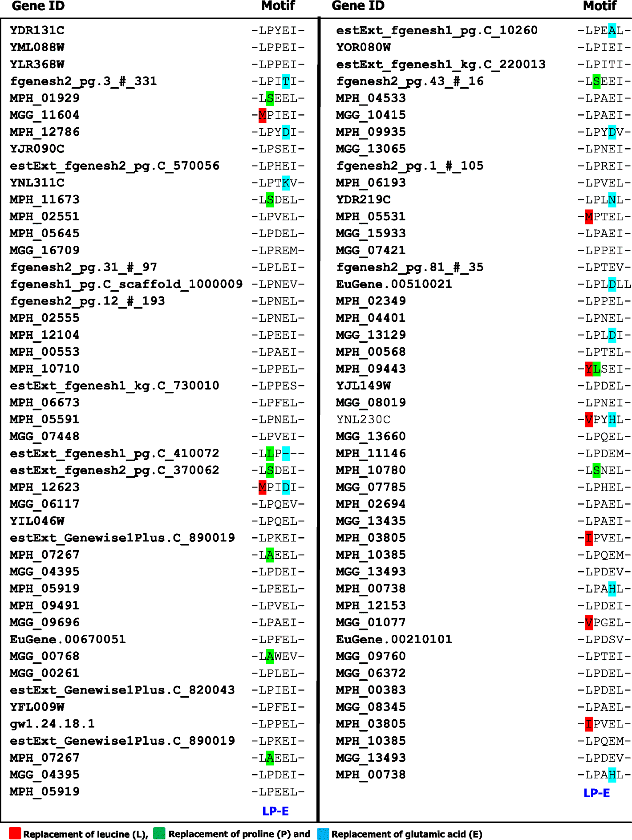Select gene ID YIL046W
The height and width of the screenshot is (840, 632).
tap(37, 521)
